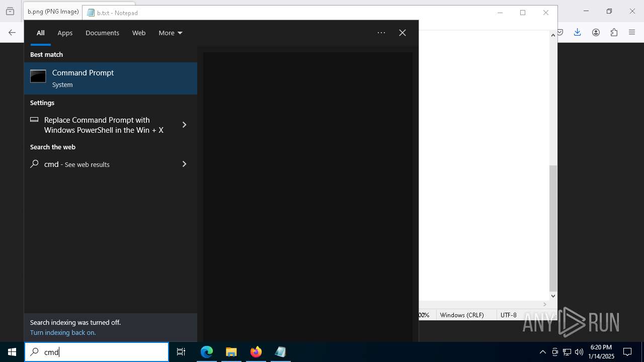This screenshot has height=362, width=644.
Task: Show hidden system tray icons
Action: click(542, 352)
